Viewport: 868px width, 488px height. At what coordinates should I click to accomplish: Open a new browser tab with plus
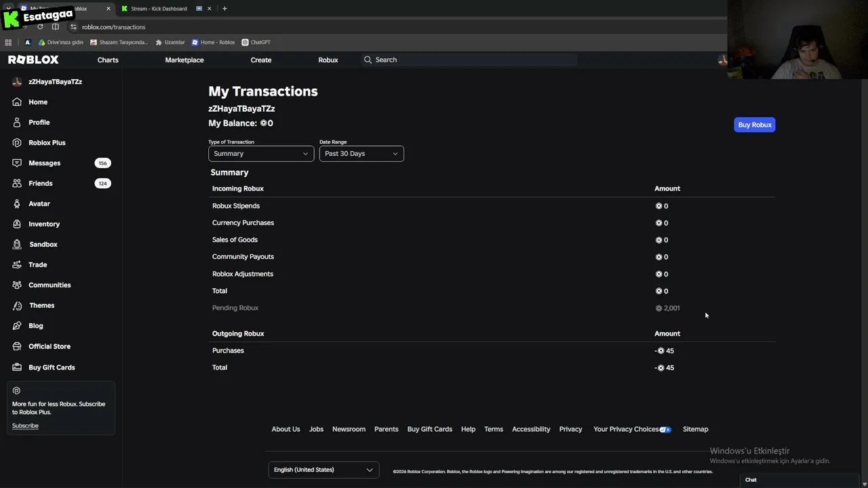point(224,9)
